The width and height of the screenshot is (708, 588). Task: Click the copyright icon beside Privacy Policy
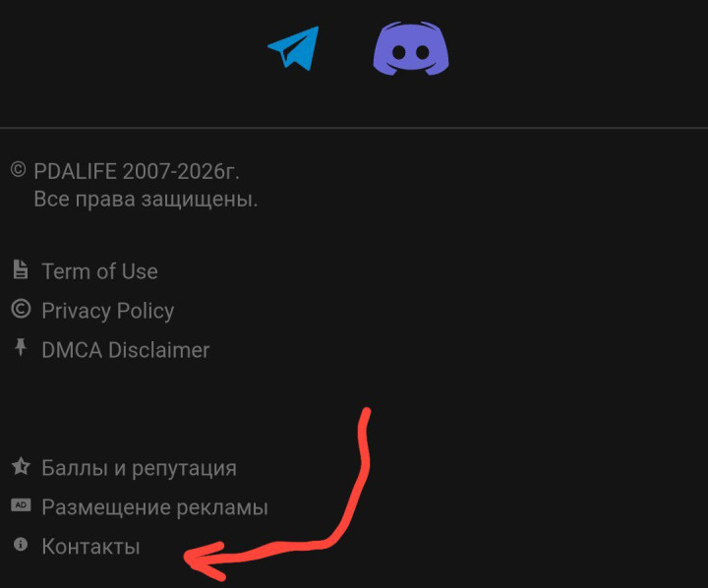(x=21, y=310)
